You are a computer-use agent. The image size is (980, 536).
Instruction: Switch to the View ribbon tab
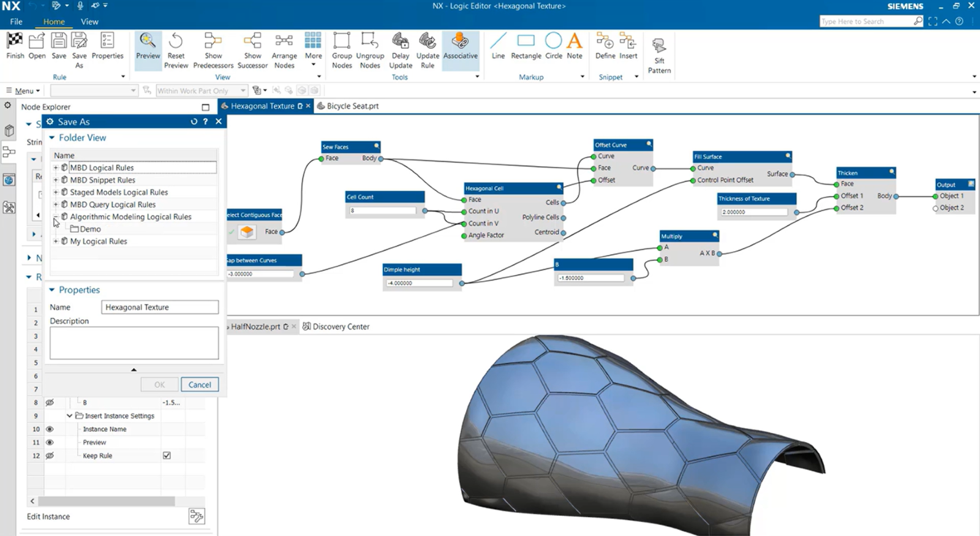point(89,21)
